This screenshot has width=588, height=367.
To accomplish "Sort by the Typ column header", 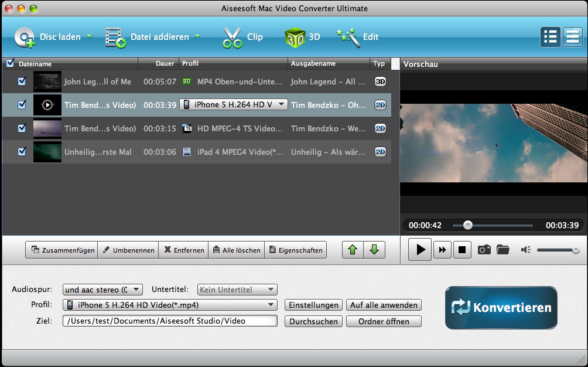I will pyautogui.click(x=379, y=63).
